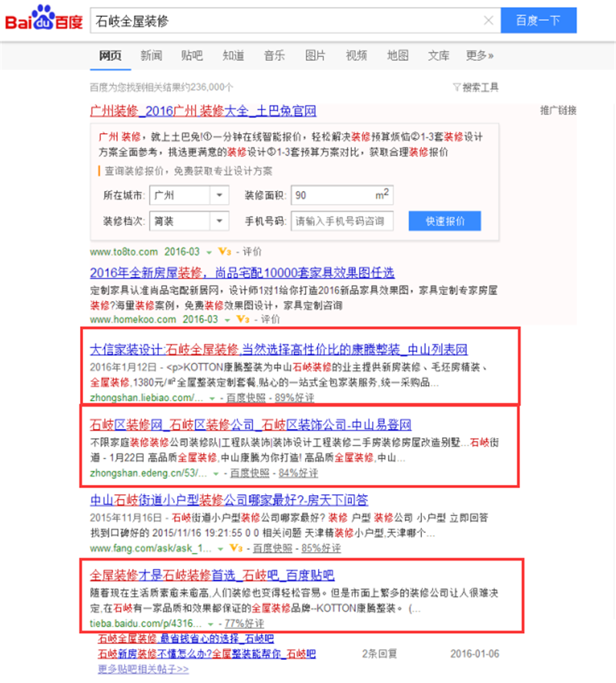Switch to the 新闻 tab
The width and height of the screenshot is (616, 683).
tap(151, 55)
